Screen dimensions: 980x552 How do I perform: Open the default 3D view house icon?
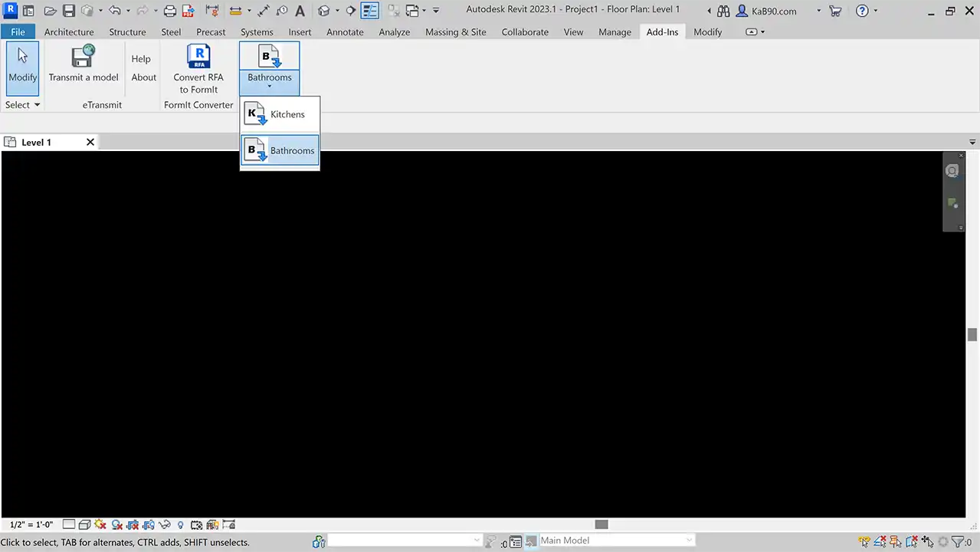pyautogui.click(x=324, y=10)
